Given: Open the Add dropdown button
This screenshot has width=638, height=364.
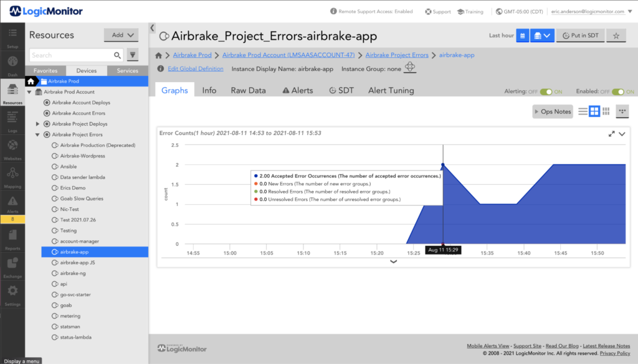Looking at the screenshot, I should (121, 35).
